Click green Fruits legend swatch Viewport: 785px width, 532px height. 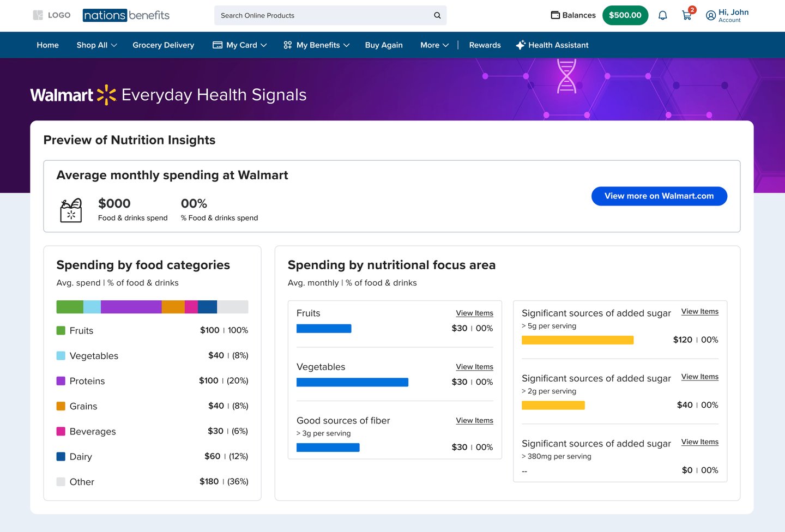point(61,330)
